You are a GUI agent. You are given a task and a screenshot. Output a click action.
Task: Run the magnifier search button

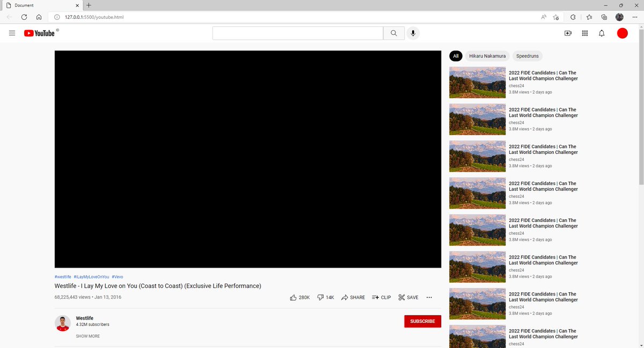[394, 33]
